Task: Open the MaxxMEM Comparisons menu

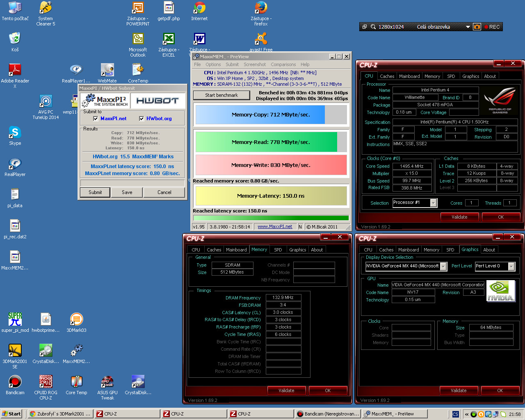Action: (283, 64)
